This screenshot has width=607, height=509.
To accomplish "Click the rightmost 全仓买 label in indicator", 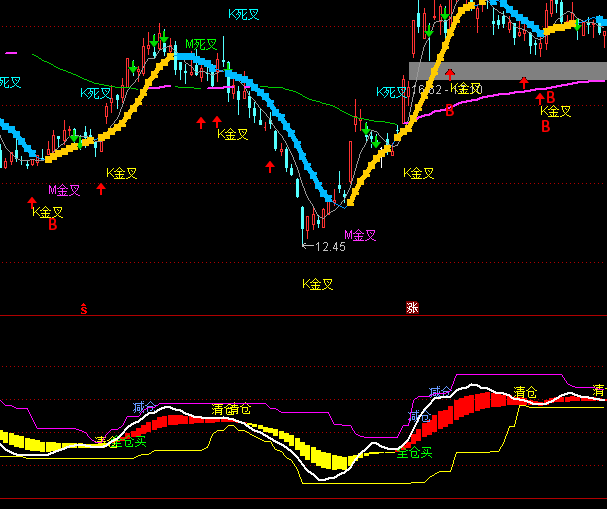I will click(414, 453).
